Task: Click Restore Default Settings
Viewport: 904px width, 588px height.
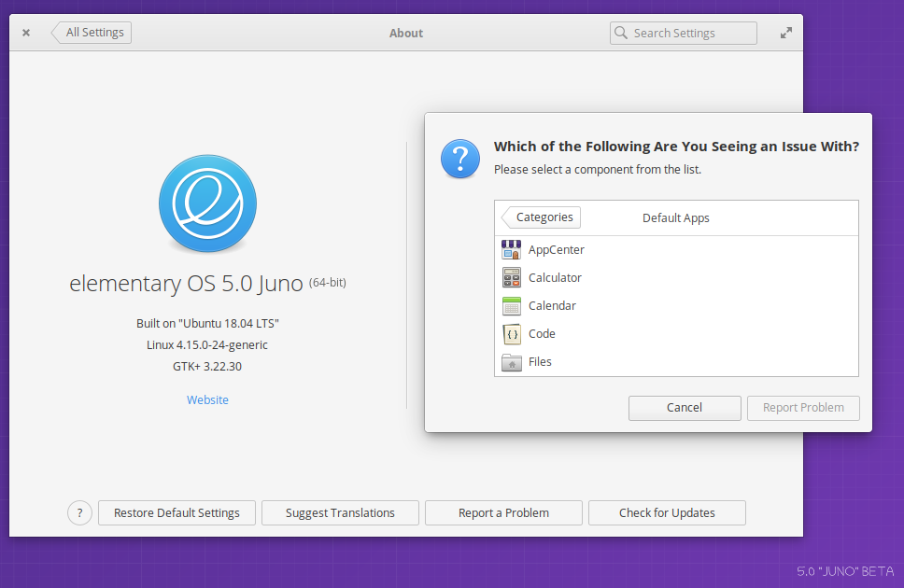Action: point(177,513)
